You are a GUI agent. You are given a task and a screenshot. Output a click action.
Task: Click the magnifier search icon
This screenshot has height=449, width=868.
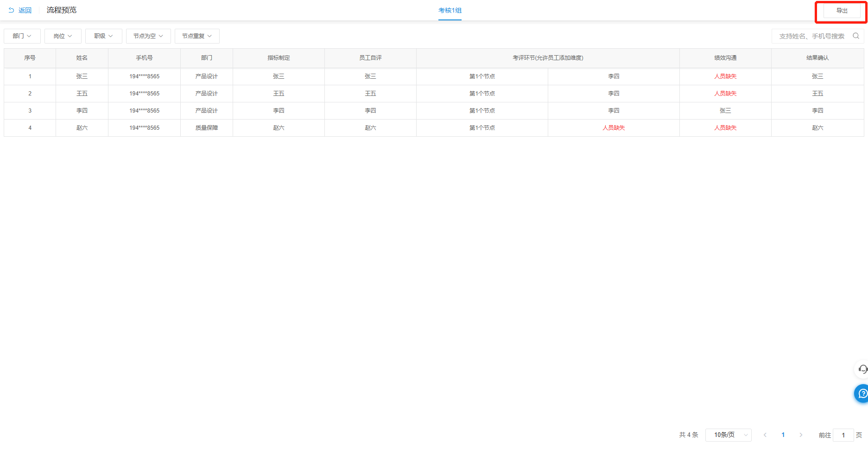[x=856, y=36]
